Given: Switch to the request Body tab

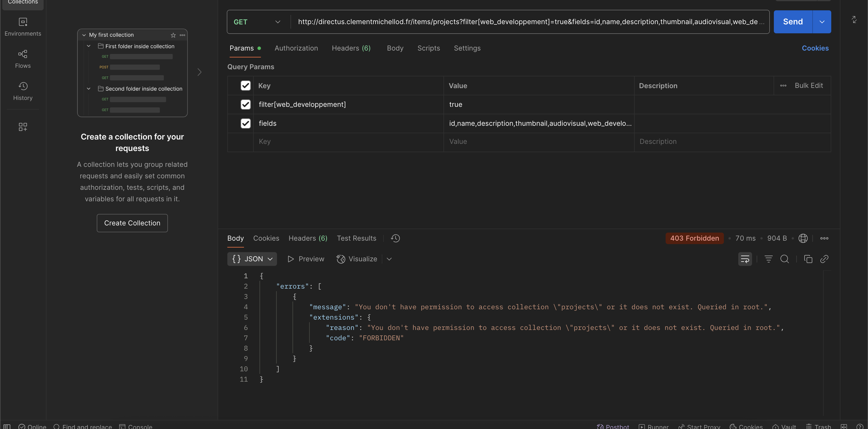Looking at the screenshot, I should (395, 48).
